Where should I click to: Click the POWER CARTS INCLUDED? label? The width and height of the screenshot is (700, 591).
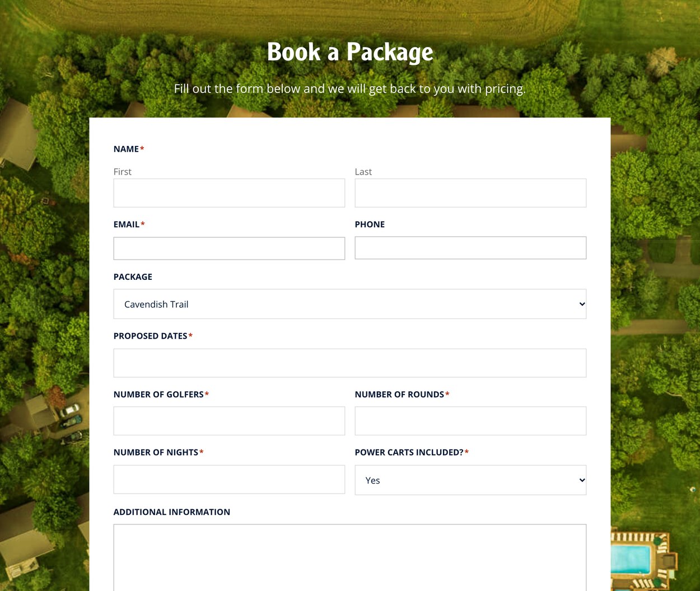(409, 452)
